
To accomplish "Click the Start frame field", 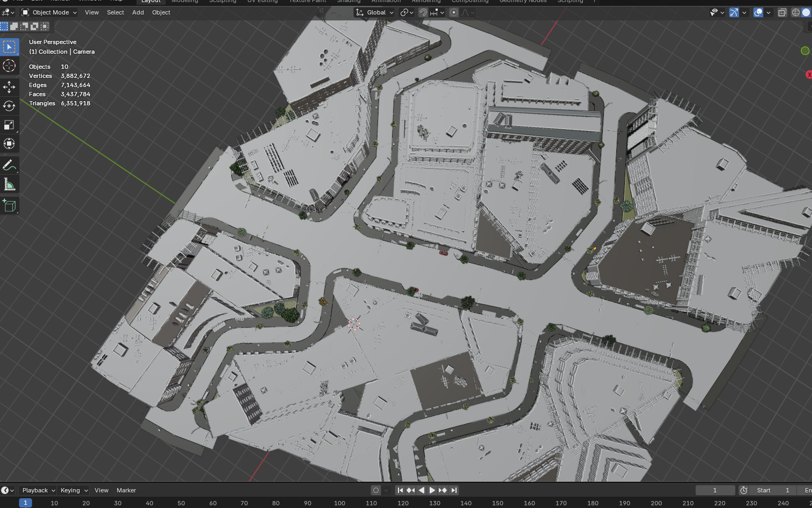I will pos(774,490).
